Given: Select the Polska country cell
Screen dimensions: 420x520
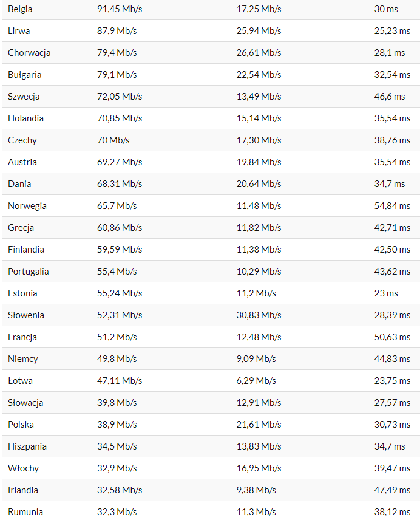Looking at the screenshot, I should pyautogui.click(x=21, y=425).
